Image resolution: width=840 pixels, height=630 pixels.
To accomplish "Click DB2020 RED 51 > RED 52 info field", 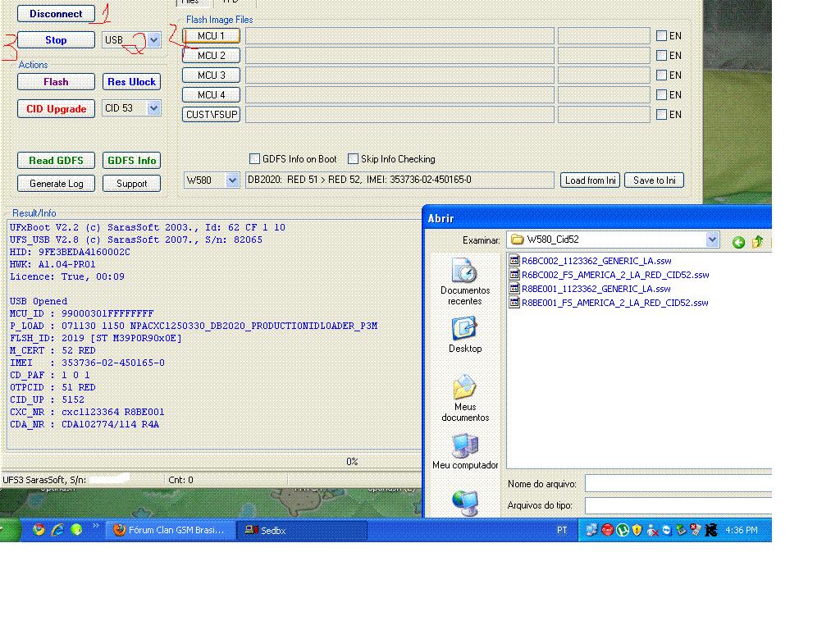I will [399, 180].
